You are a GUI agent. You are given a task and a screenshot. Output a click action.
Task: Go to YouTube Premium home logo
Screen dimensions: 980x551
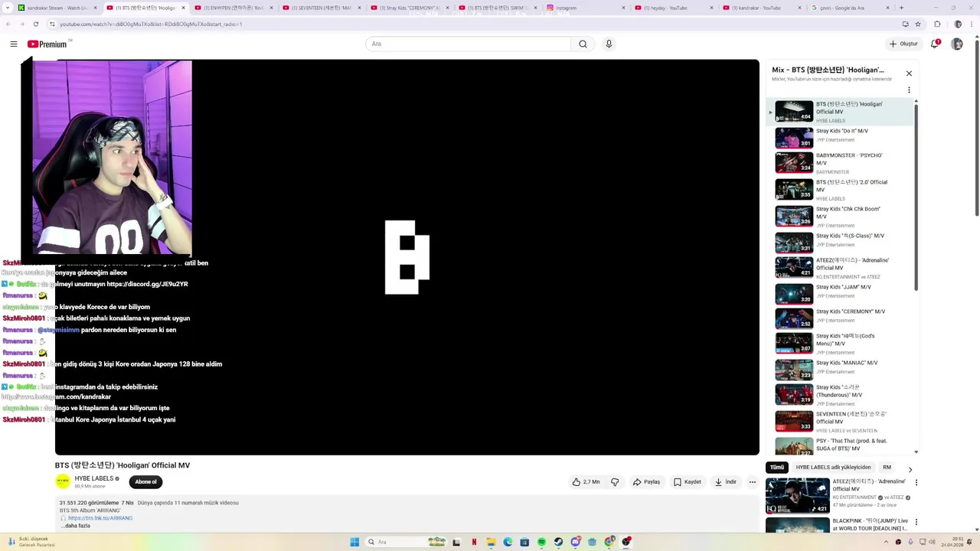[x=47, y=44]
